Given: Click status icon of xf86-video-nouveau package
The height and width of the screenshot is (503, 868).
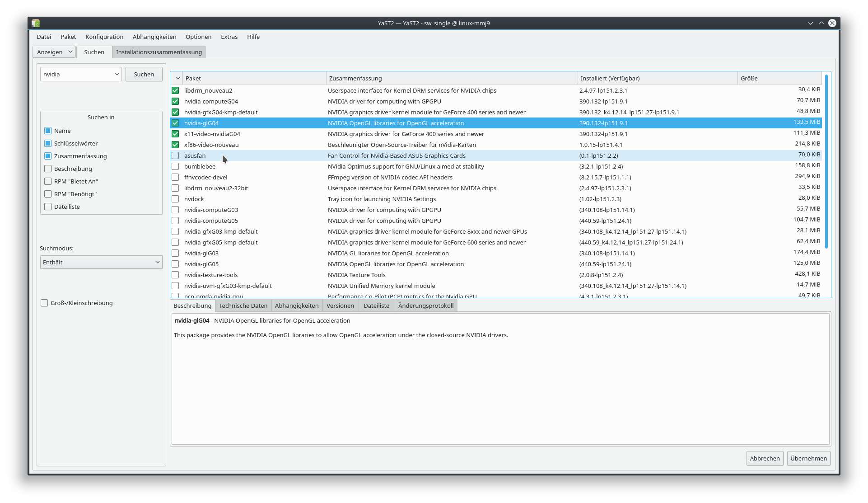Looking at the screenshot, I should coord(175,145).
